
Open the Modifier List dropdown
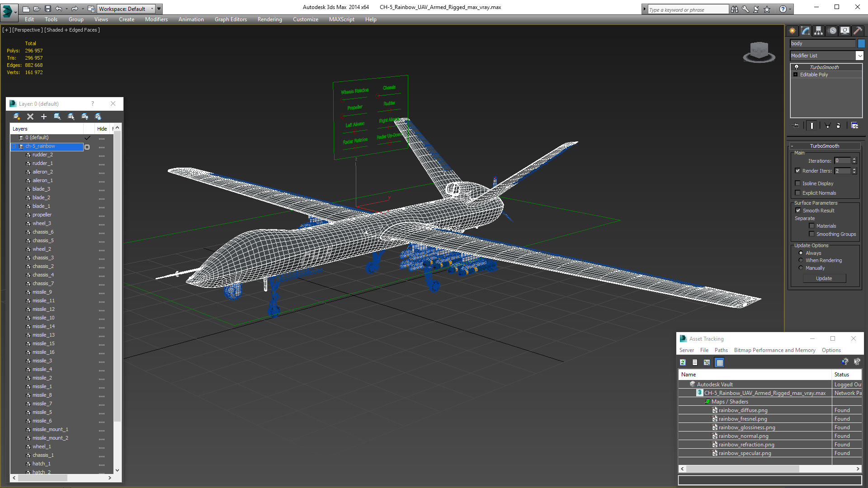859,56
